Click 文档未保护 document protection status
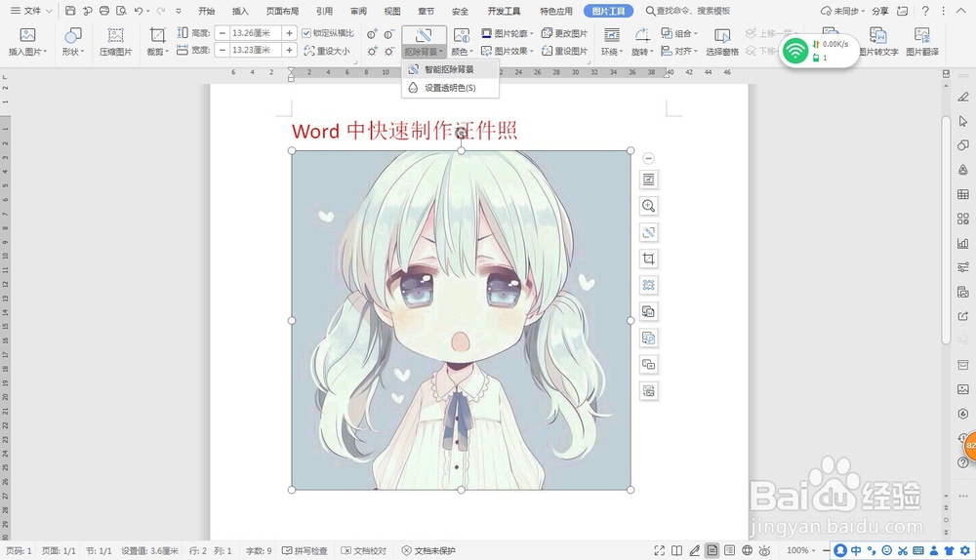The height and width of the screenshot is (560, 976). click(428, 550)
